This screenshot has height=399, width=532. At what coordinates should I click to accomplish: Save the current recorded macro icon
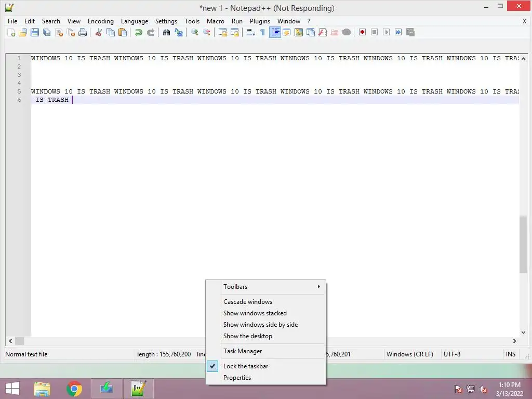point(410,32)
